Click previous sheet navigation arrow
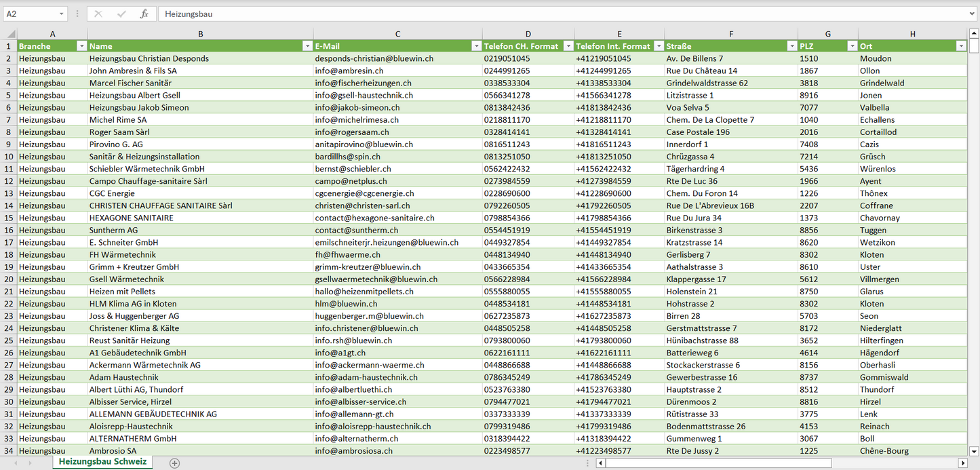This screenshot has width=980, height=470. pyautogui.click(x=14, y=463)
